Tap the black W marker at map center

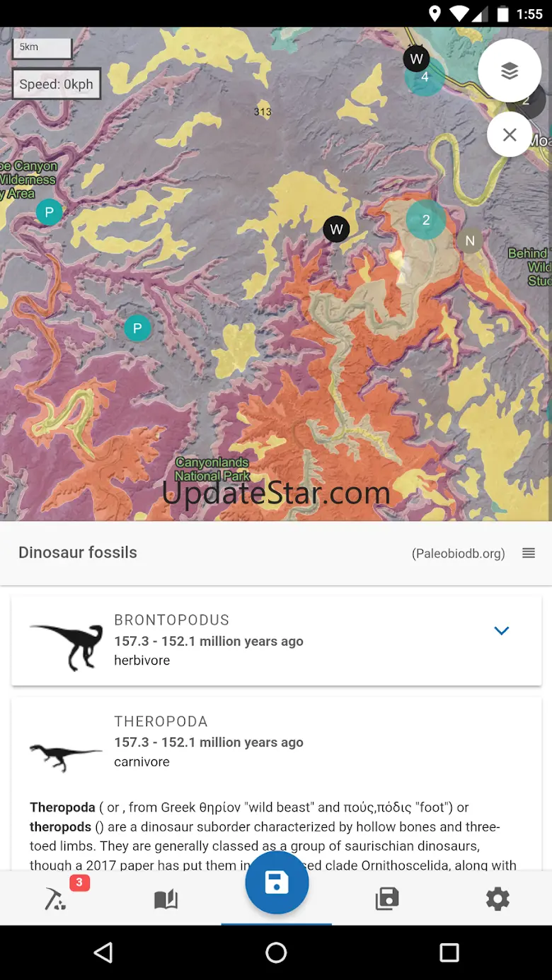[x=336, y=229]
